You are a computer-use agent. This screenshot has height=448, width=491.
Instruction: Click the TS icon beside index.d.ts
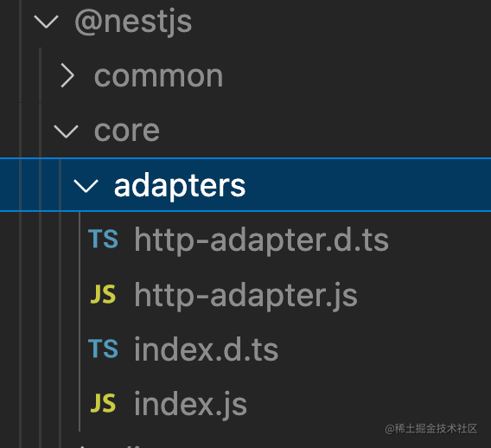[103, 349]
